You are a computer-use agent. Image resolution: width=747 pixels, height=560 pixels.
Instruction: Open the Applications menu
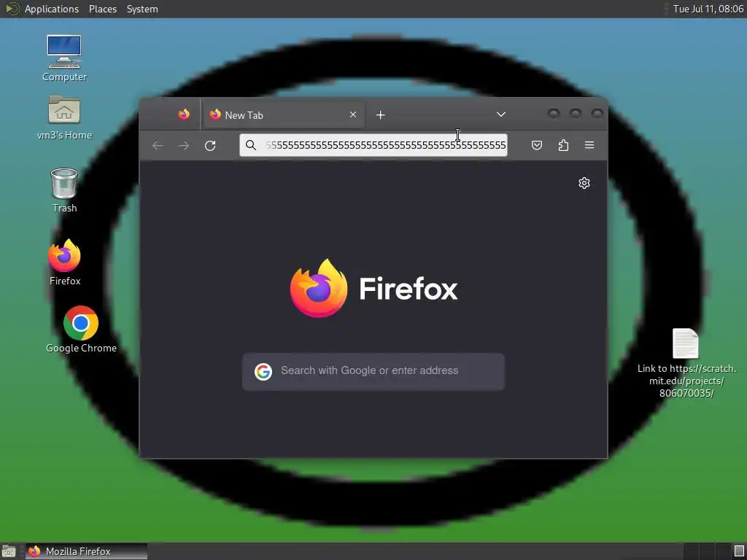pos(52,9)
